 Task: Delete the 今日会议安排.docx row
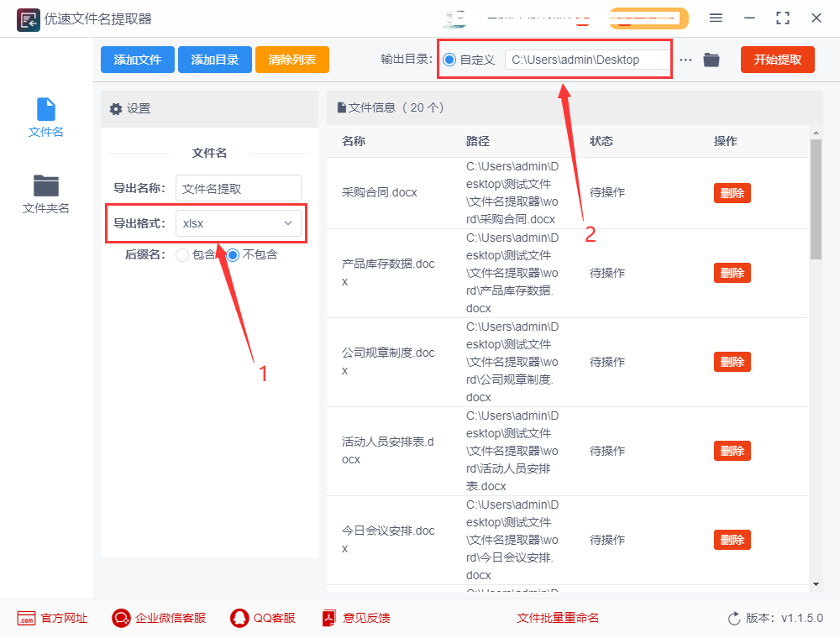click(x=732, y=540)
